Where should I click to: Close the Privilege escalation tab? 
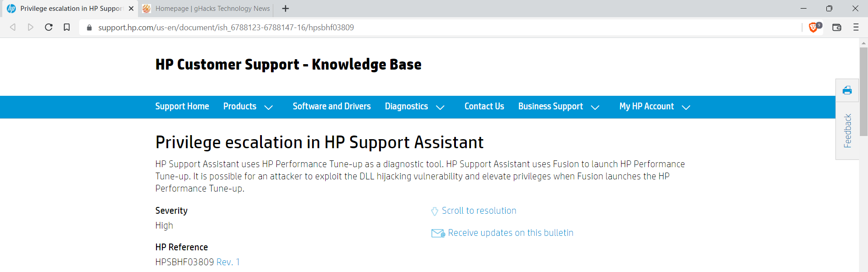[131, 9]
